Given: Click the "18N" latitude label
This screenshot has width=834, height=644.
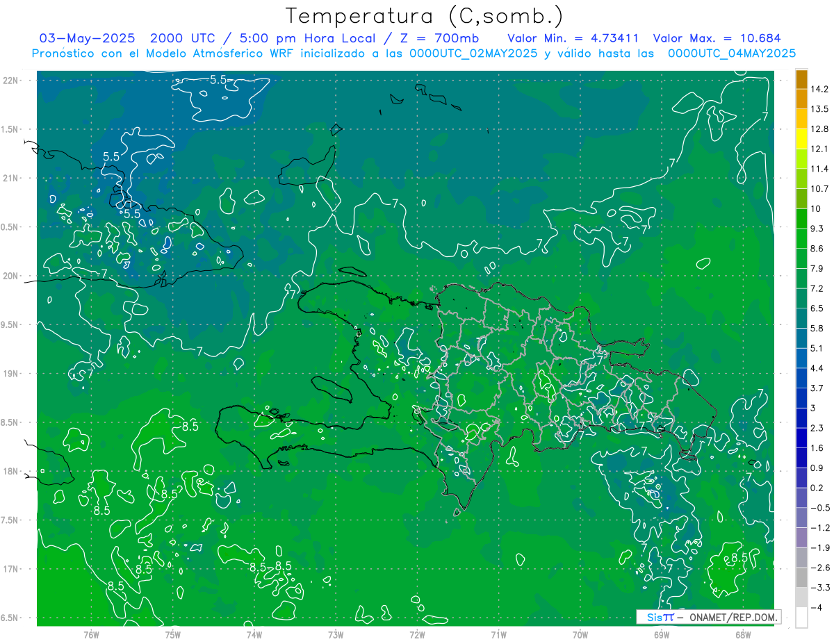Looking at the screenshot, I should click(x=11, y=472).
